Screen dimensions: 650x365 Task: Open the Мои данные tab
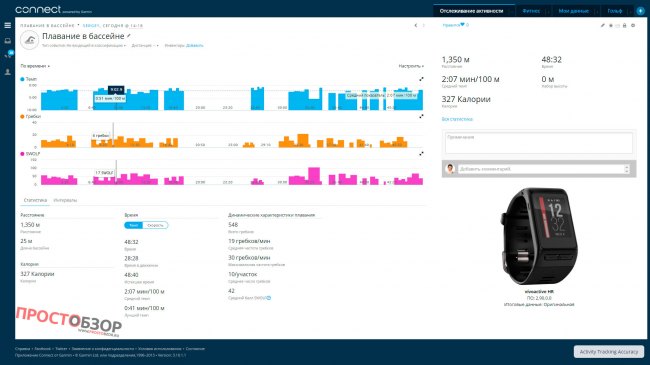573,11
